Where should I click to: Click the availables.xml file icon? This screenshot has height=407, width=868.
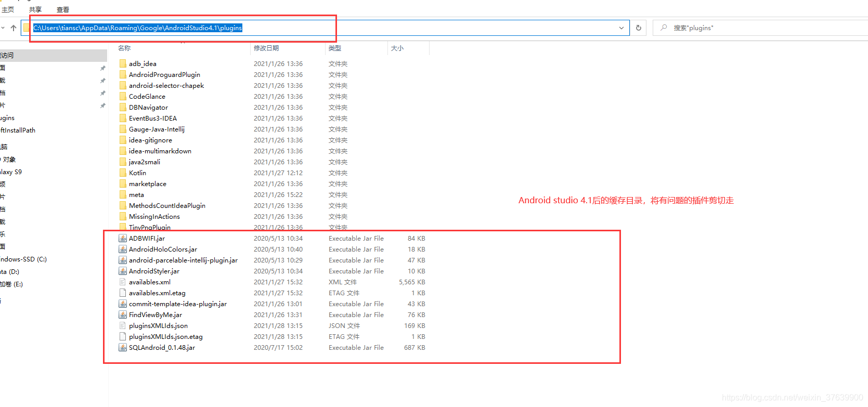(123, 282)
